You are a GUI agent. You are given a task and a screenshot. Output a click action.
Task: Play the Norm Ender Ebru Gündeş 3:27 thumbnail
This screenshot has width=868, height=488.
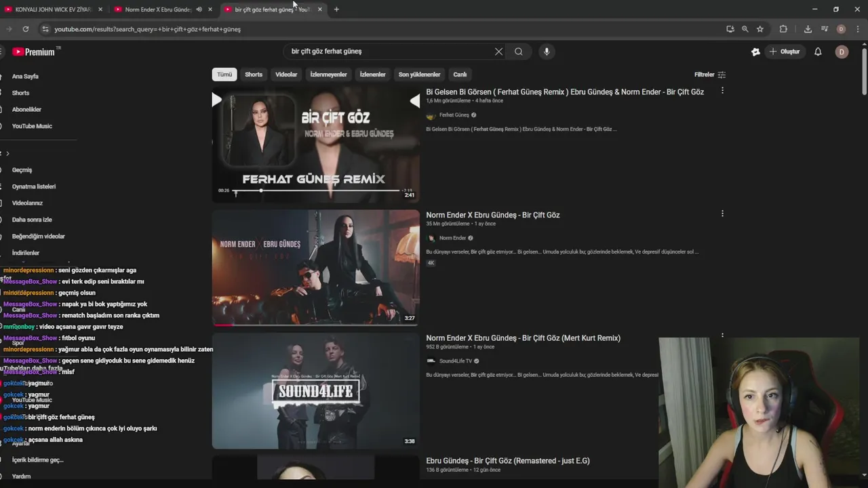pos(316,268)
